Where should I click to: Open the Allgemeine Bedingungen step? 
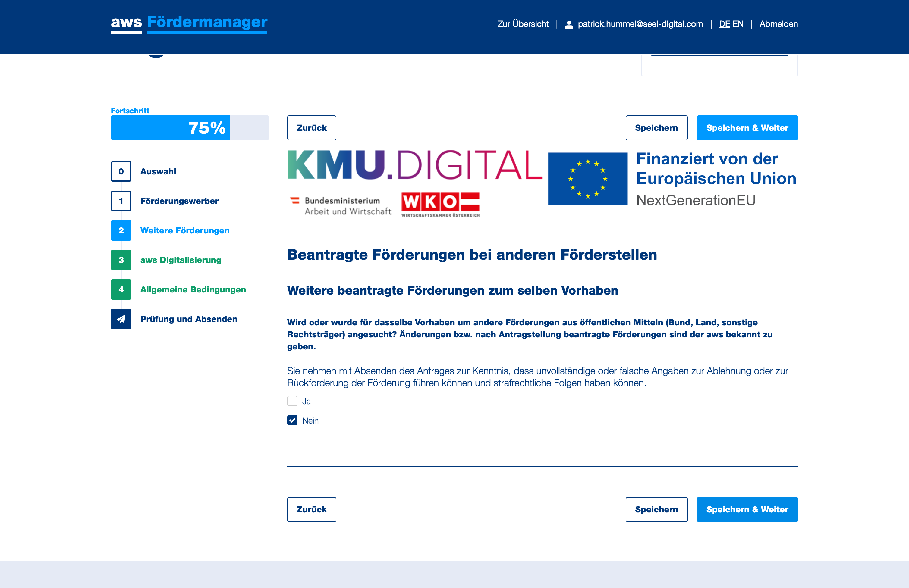[193, 289]
